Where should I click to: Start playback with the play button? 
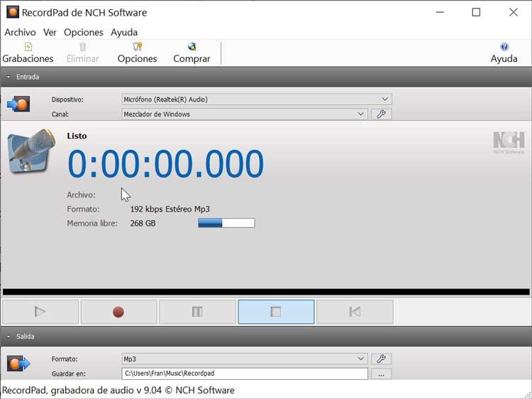(40, 312)
